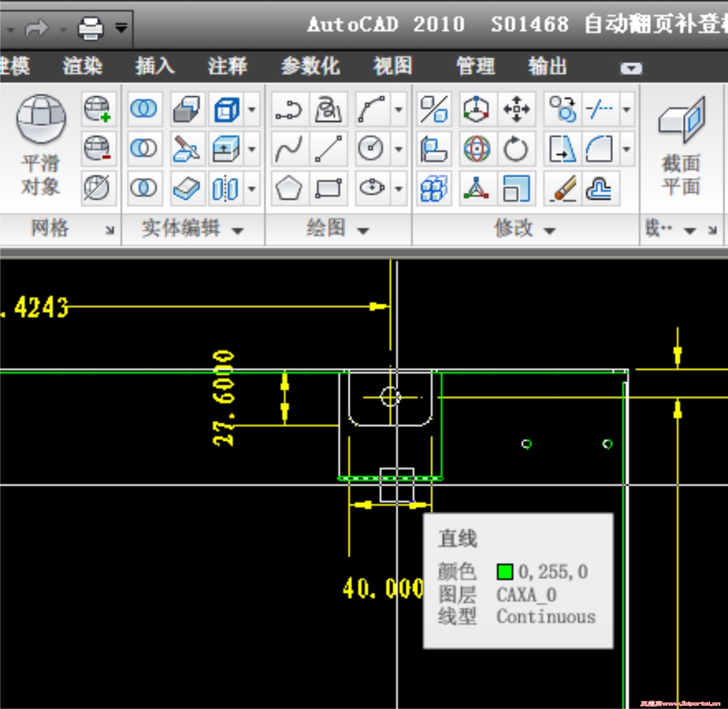The image size is (728, 709).
Task: Expand the 绘图 panel dropdown
Action: click(362, 229)
